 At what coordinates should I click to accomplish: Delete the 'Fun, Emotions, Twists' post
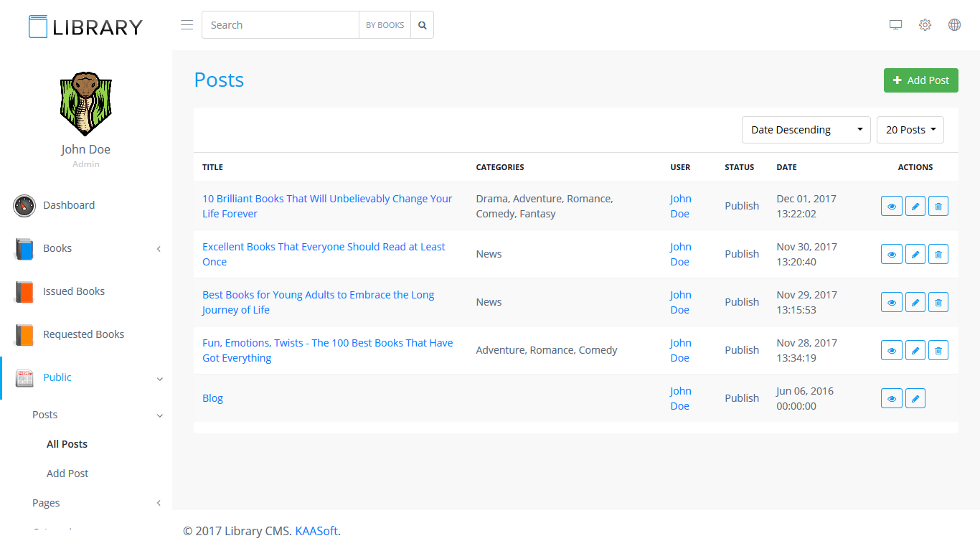point(938,350)
